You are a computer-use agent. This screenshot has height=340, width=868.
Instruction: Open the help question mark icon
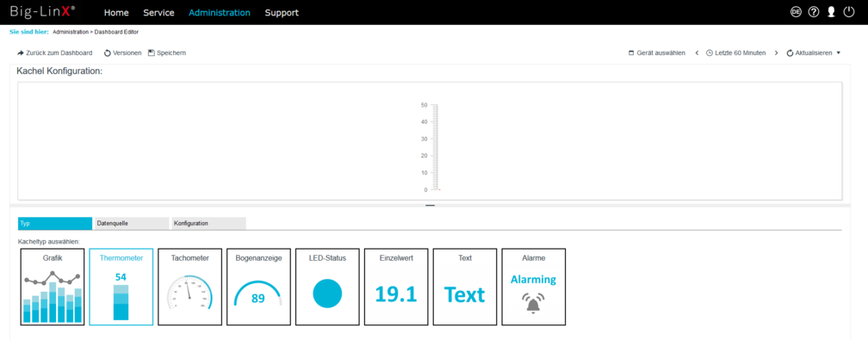click(813, 12)
